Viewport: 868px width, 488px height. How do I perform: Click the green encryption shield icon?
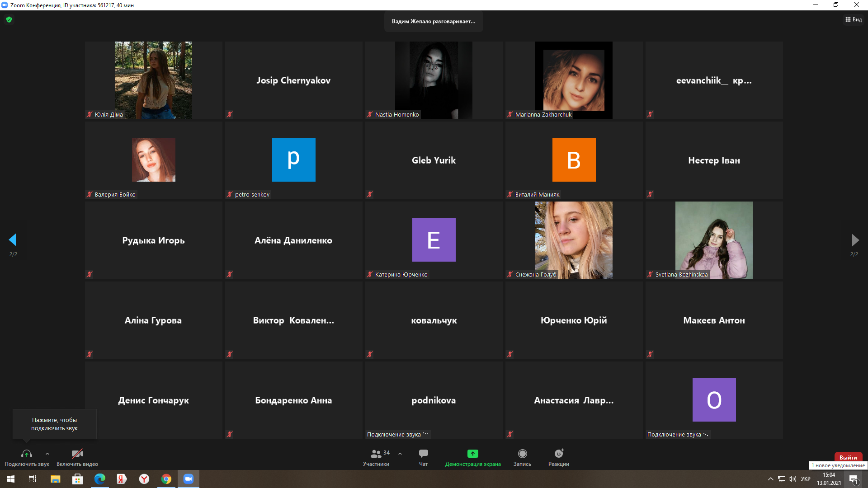pyautogui.click(x=9, y=19)
